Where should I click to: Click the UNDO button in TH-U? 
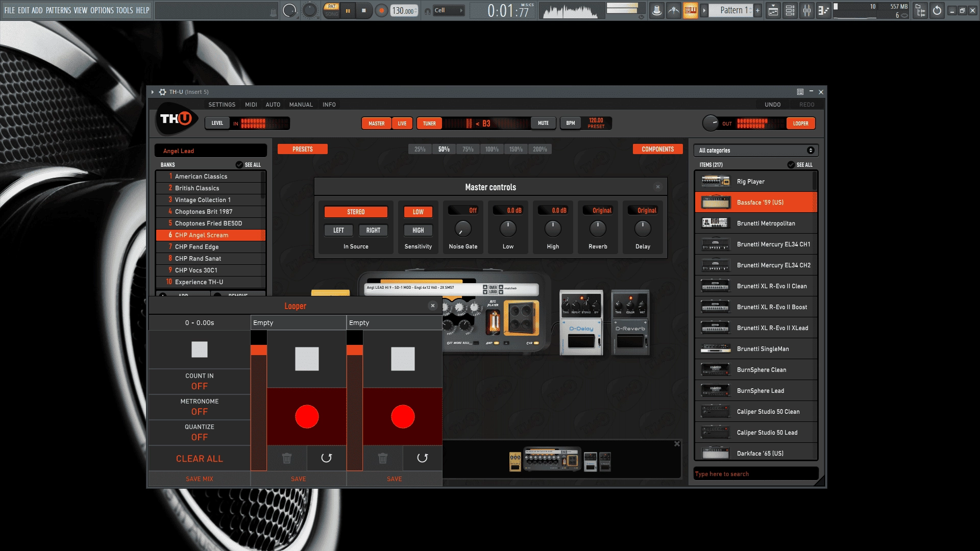pos(773,105)
